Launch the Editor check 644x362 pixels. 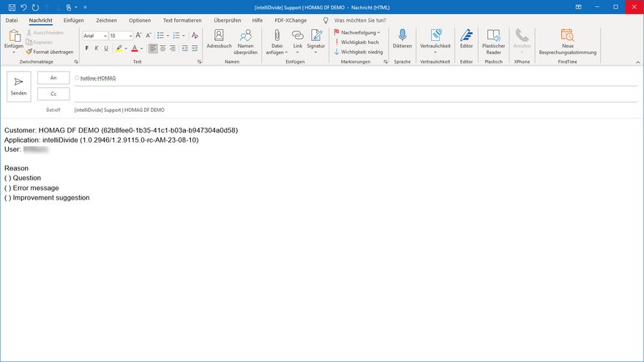(466, 39)
